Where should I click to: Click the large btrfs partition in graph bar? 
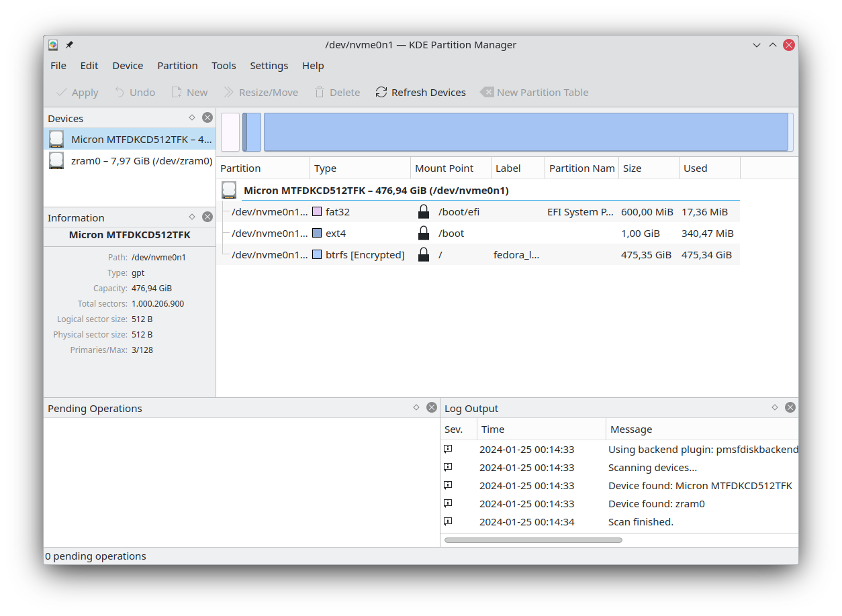pos(526,132)
